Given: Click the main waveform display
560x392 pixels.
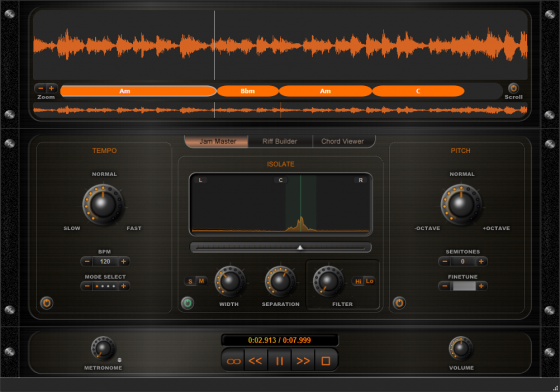Looking at the screenshot, I should point(280,45).
